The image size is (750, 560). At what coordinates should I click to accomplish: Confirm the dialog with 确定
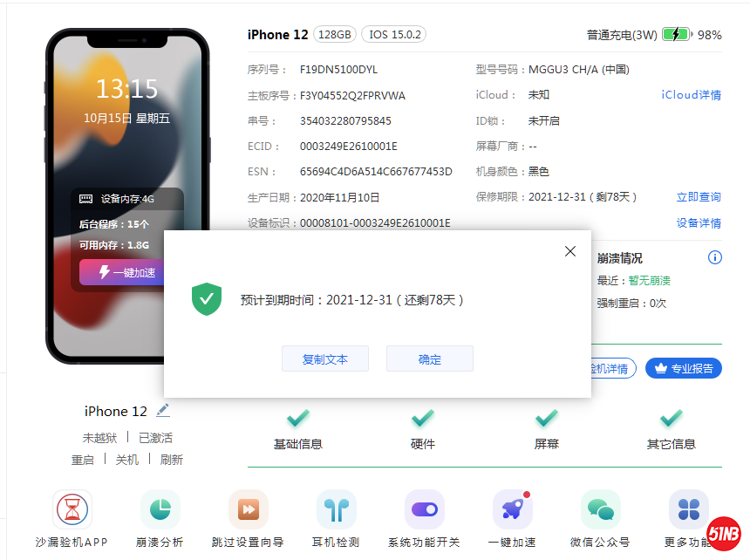point(430,359)
